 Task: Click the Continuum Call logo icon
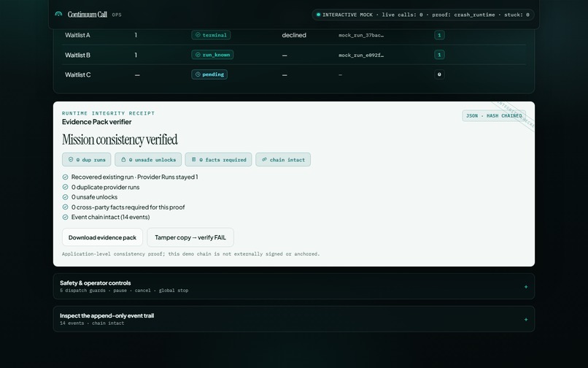(58, 15)
